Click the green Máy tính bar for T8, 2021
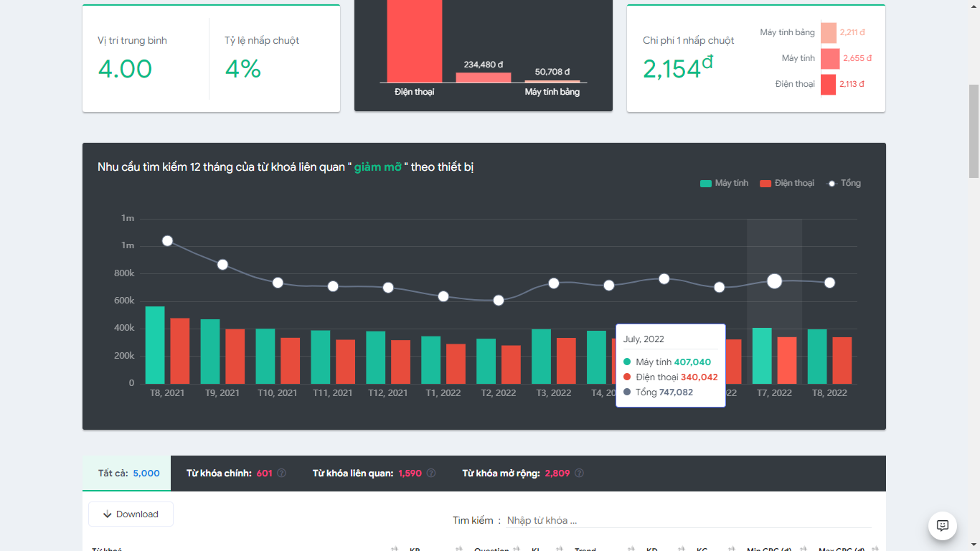980x551 pixels. coord(155,345)
